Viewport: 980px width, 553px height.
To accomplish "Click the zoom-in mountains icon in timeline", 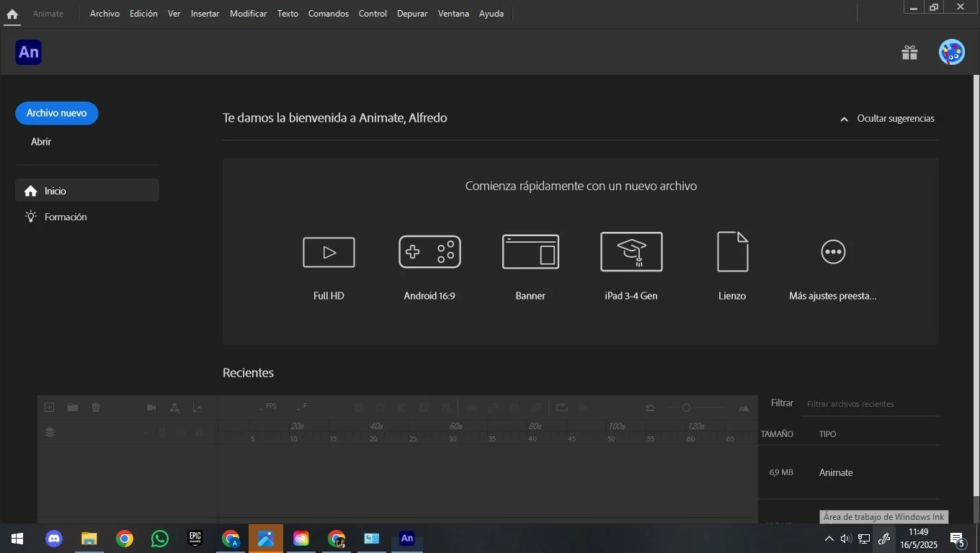I will click(x=744, y=408).
